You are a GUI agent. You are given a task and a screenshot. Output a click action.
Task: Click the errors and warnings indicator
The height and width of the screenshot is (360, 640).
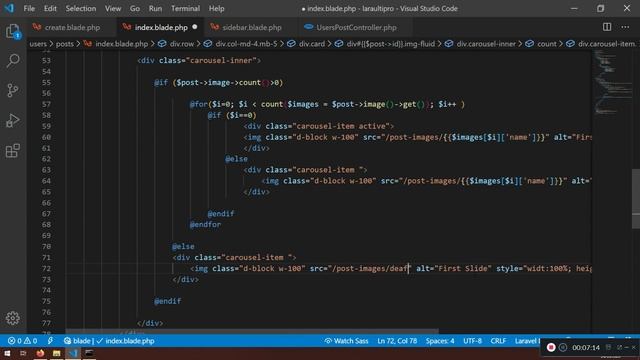pos(22,341)
